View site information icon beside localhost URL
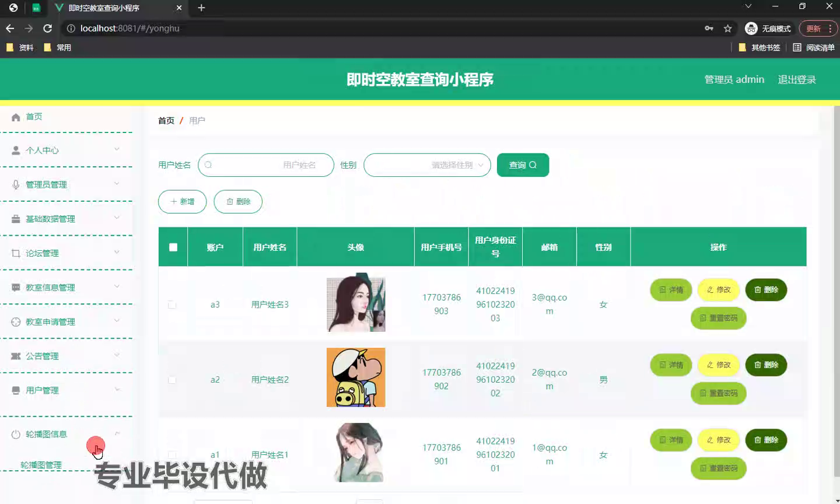 click(x=71, y=28)
